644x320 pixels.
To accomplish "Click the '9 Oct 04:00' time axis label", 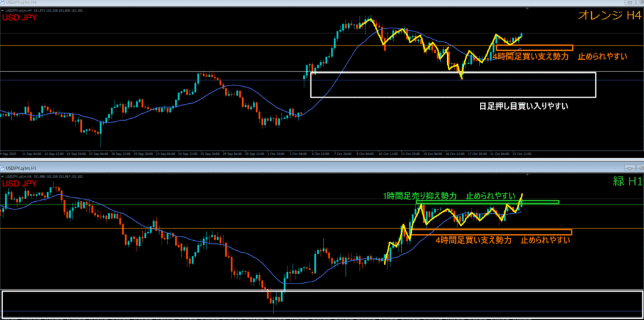I will tap(365, 154).
